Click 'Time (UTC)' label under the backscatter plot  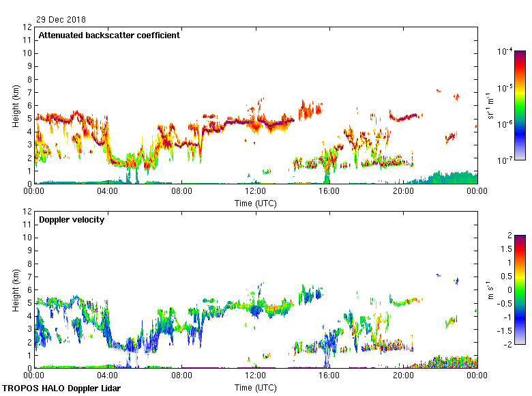(x=255, y=203)
